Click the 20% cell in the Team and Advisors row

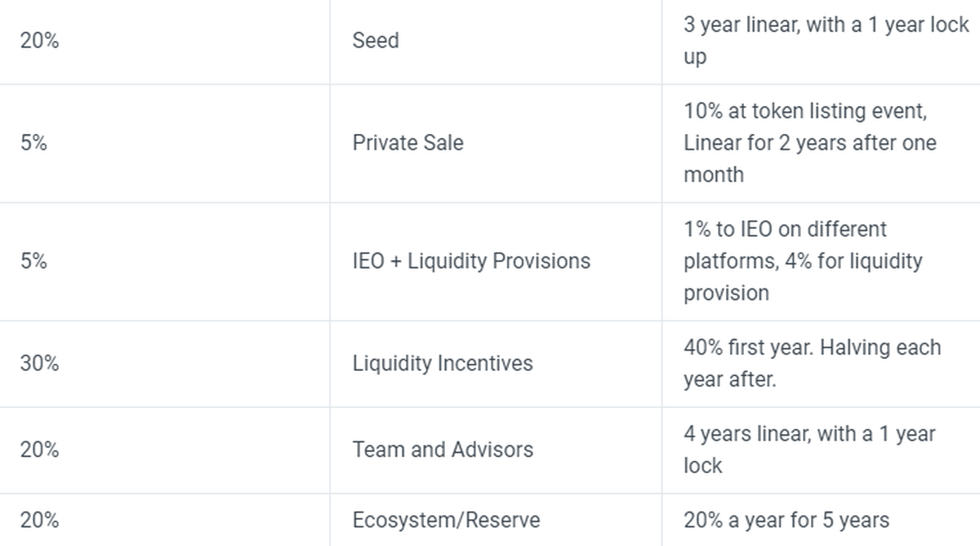[x=39, y=450]
